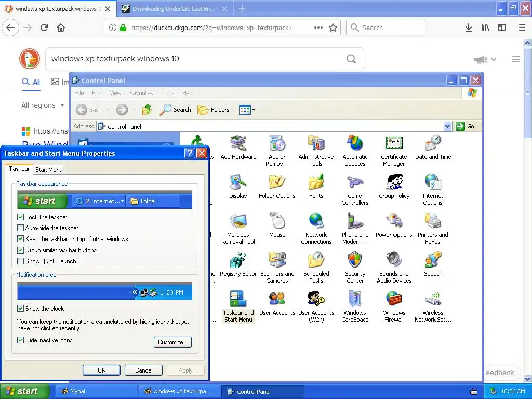Open the Registry Editor icon

tap(238, 264)
